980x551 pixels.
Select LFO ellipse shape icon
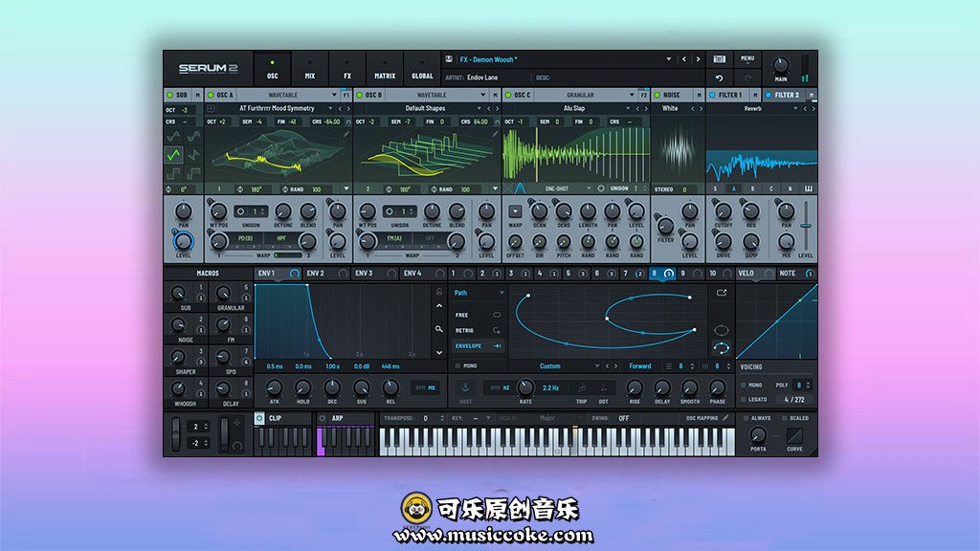coord(722,330)
